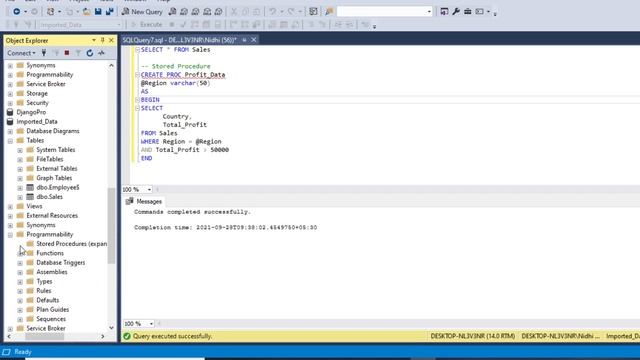Click the Analysis Services XMLA Query icon
640x360 pixels.
point(207,12)
